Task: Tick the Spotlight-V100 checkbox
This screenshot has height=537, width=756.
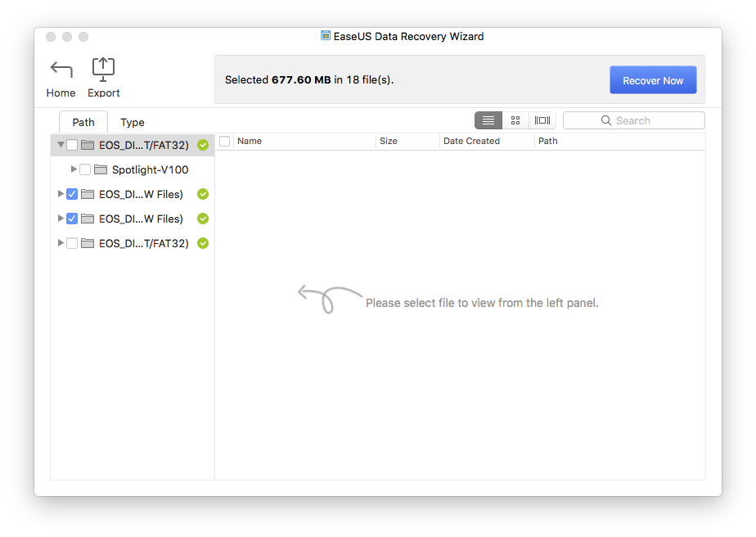Action: coord(85,169)
